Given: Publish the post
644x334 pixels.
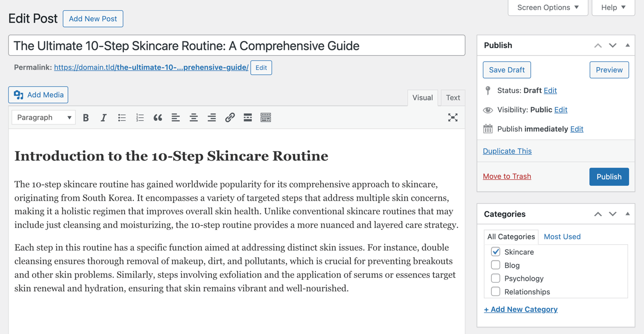Looking at the screenshot, I should click(x=609, y=176).
